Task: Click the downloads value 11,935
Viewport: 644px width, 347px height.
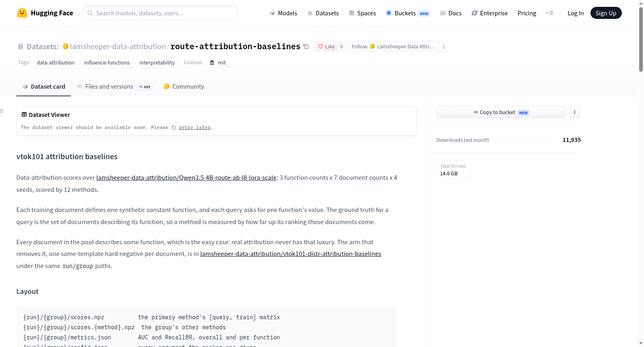Action: (572, 140)
